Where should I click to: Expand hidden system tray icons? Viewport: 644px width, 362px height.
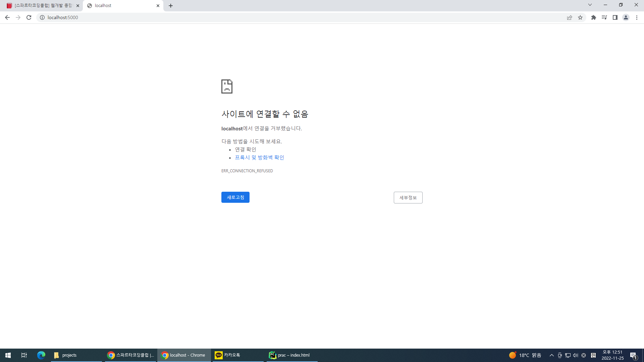tap(551, 355)
